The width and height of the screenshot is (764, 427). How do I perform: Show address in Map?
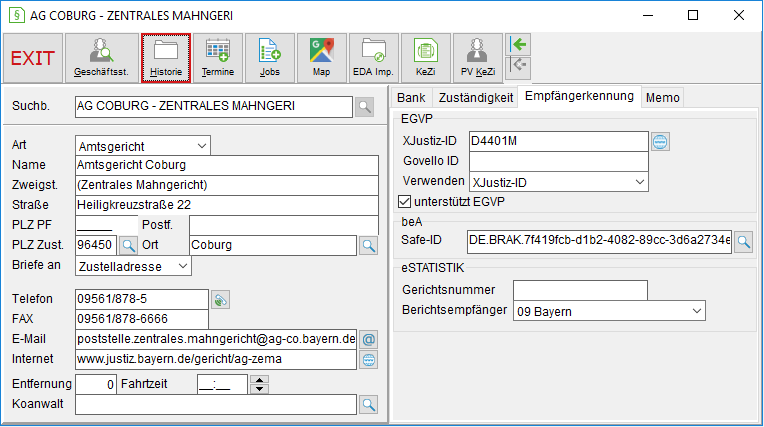(322, 58)
